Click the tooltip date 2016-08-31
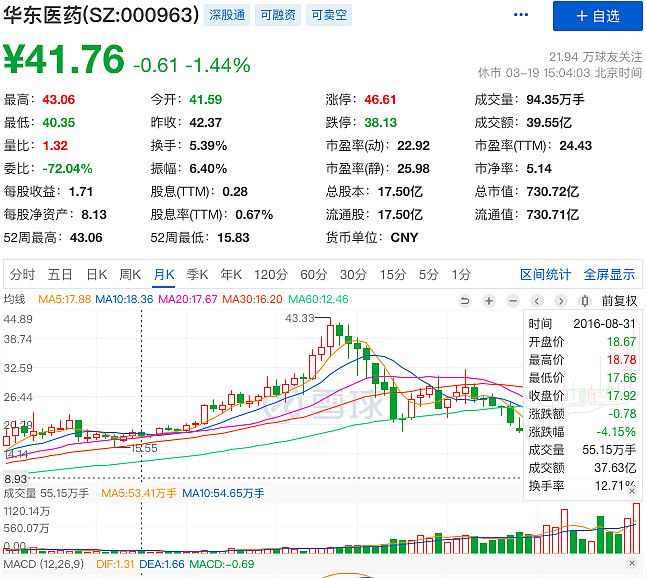Screen dimensions: 646x578 pyautogui.click(x=604, y=324)
